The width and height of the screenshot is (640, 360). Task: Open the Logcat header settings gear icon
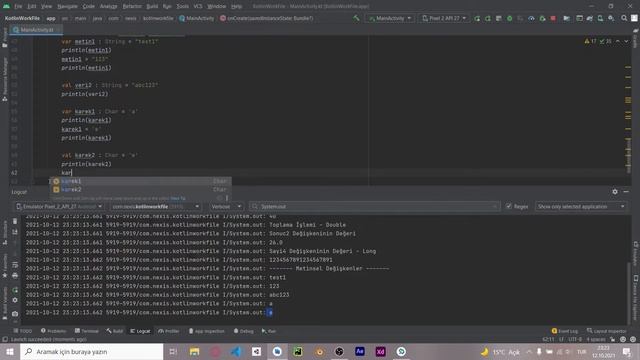click(x=15, y=300)
